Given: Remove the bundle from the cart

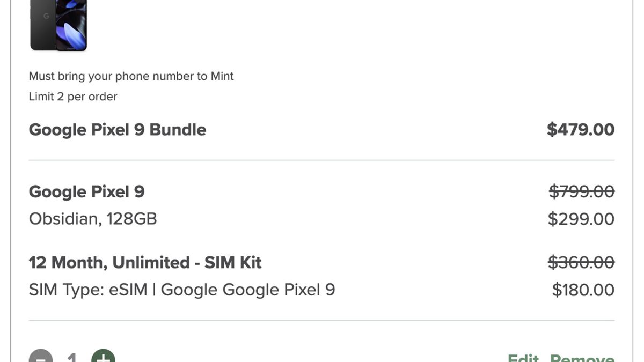Looking at the screenshot, I should tap(582, 358).
